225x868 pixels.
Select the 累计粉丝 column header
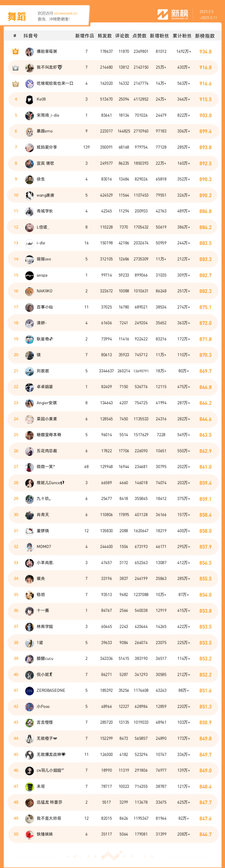182,36
